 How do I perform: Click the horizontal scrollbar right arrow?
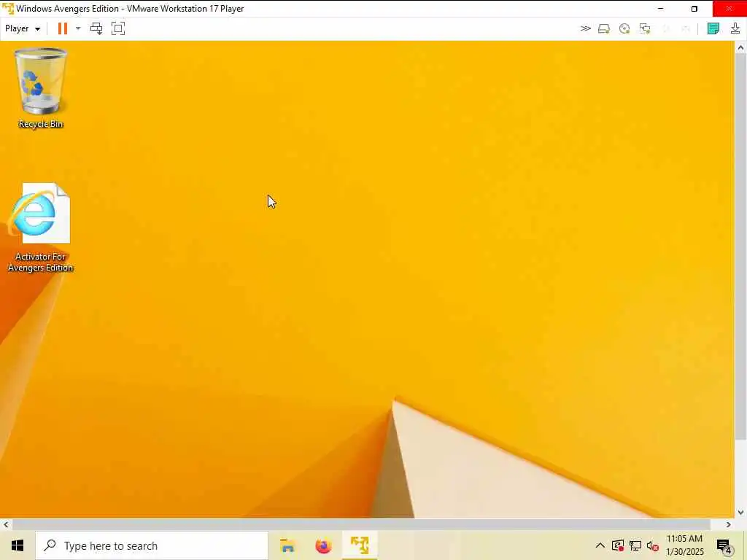tap(729, 524)
